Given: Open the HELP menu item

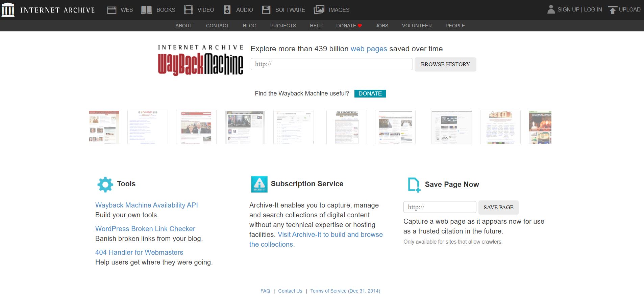Looking at the screenshot, I should 316,26.
